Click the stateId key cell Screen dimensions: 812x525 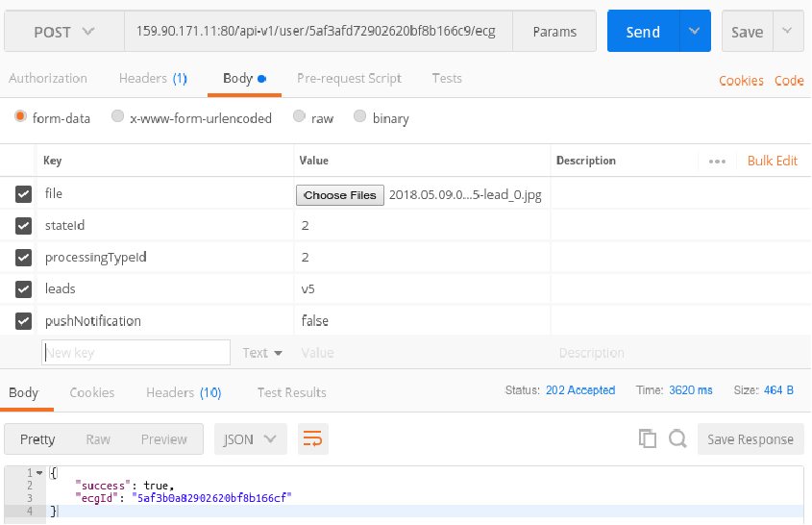click(164, 225)
